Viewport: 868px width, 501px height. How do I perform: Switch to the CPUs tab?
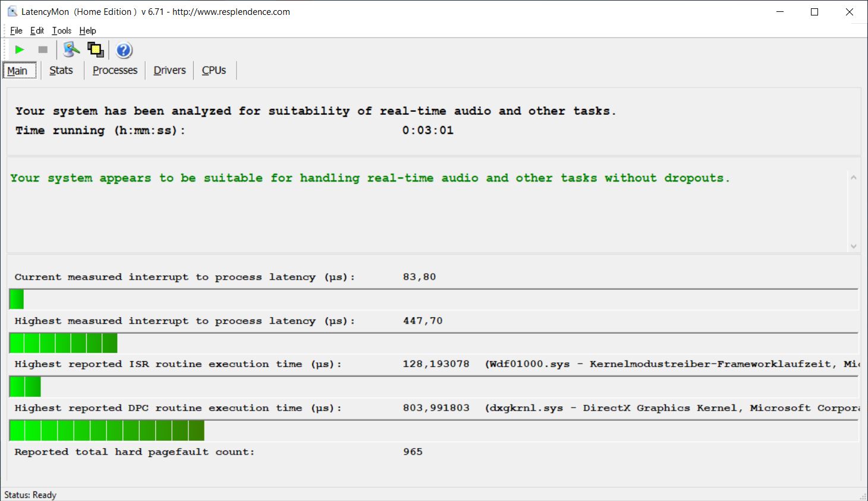[x=214, y=70]
